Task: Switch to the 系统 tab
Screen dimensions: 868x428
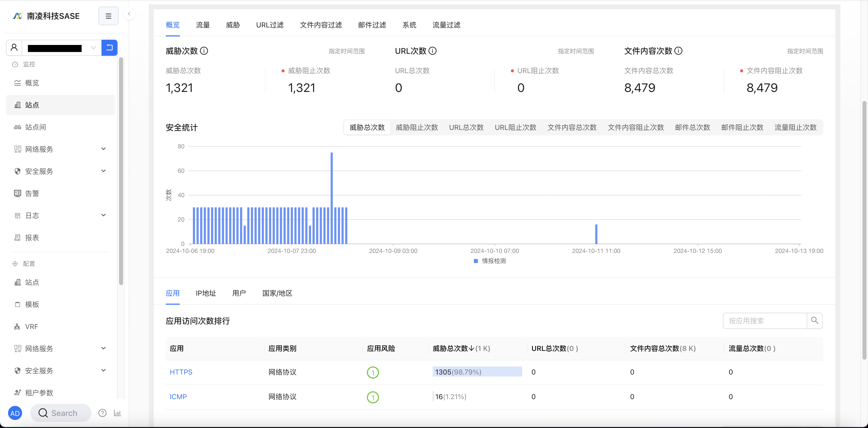Action: coord(409,25)
